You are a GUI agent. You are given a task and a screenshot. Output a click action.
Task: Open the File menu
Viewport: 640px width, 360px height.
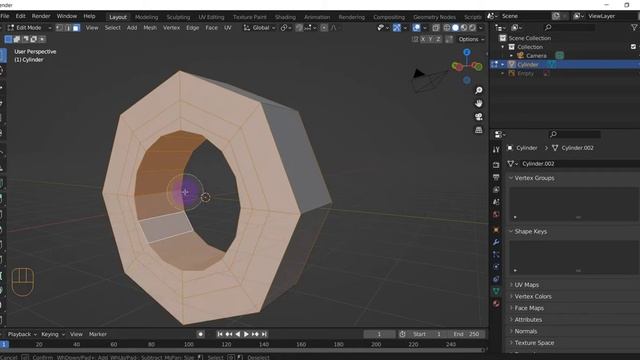(5, 16)
